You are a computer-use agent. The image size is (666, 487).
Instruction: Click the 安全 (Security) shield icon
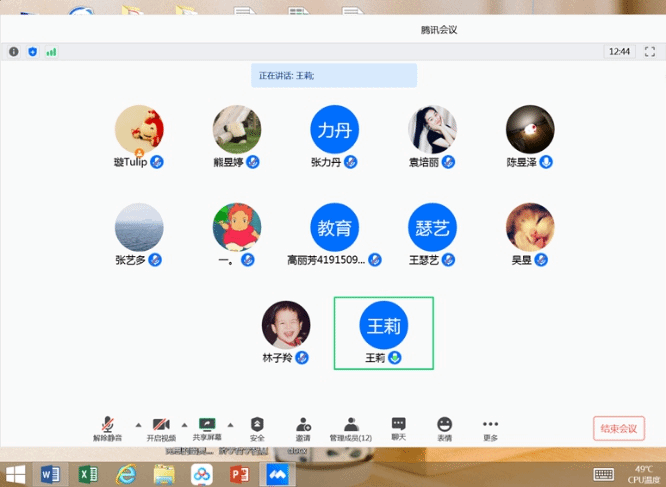click(257, 426)
